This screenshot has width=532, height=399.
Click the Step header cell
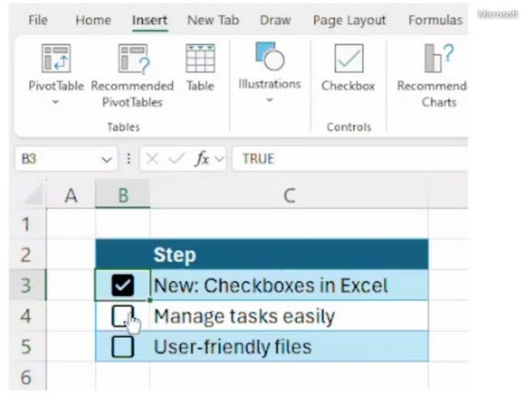point(289,254)
